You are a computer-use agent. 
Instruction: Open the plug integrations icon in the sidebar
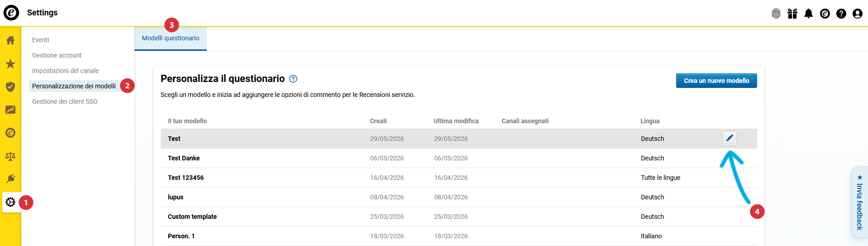10,178
